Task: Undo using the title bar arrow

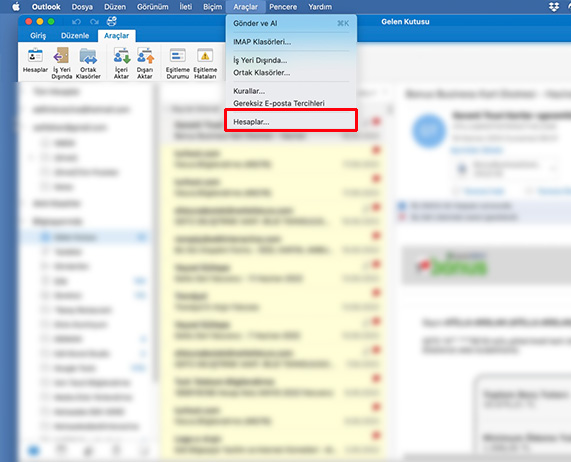Action: (76, 22)
